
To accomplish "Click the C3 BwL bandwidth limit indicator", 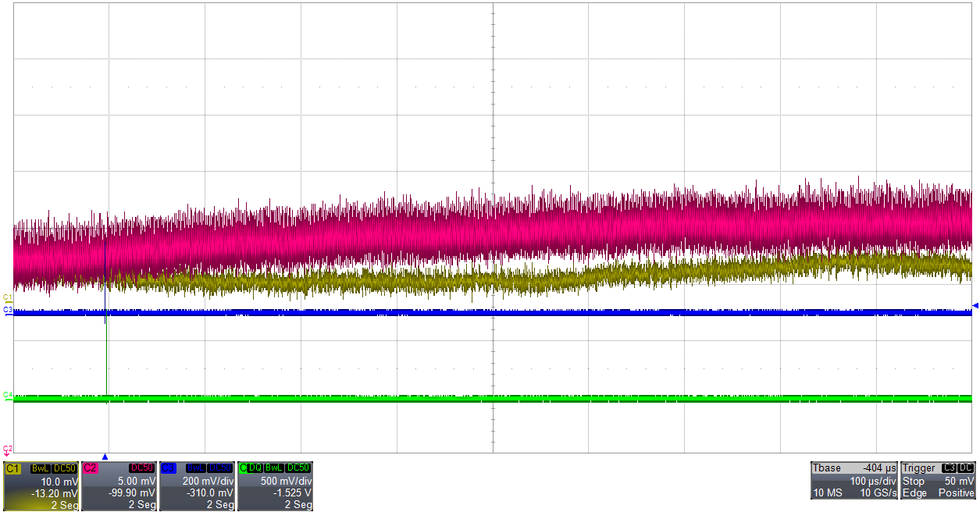I will pyautogui.click(x=196, y=468).
